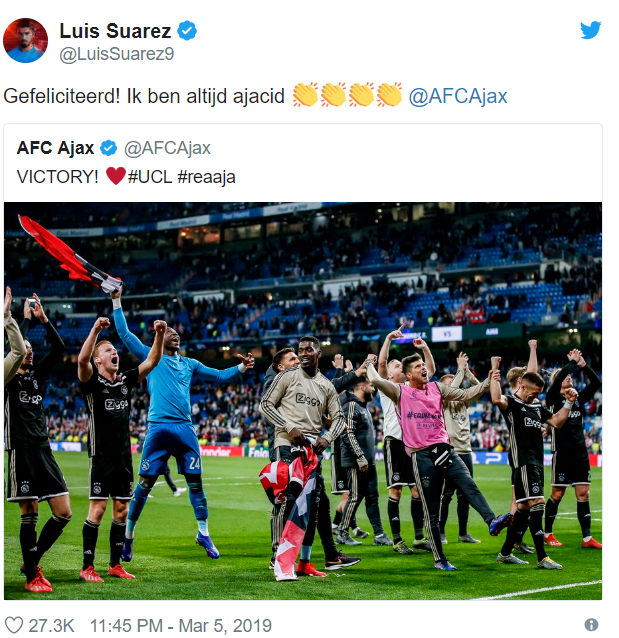
Task: Open the @LuisSuarez9 handle
Action: coord(117,54)
